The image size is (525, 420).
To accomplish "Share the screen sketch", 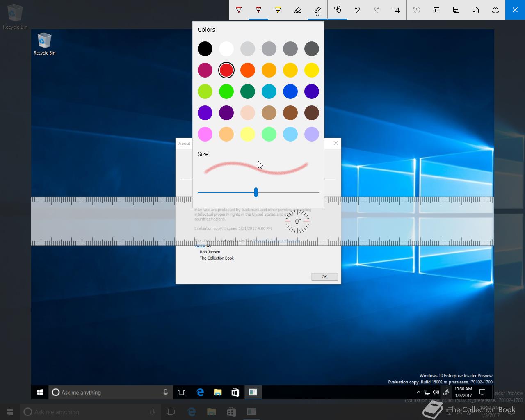I will [495, 10].
